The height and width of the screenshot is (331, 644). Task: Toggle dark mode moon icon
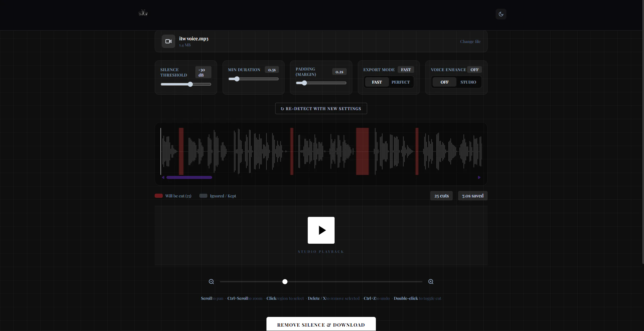click(x=501, y=14)
